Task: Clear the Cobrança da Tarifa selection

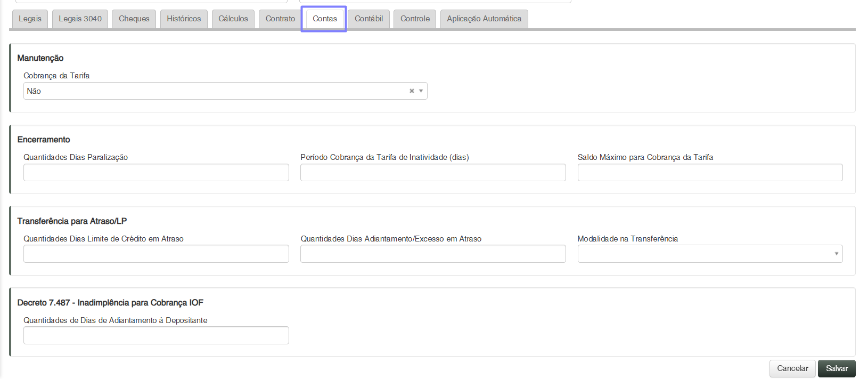Action: click(412, 91)
